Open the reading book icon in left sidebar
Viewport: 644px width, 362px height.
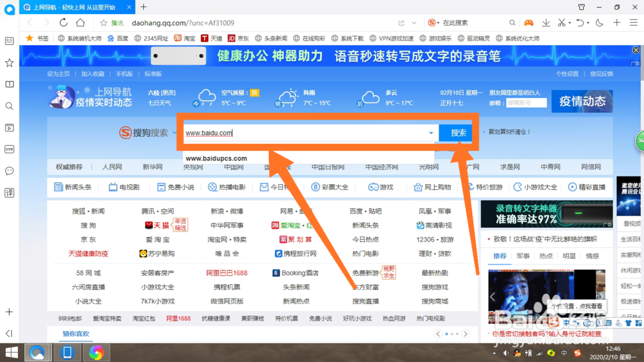click(x=10, y=84)
